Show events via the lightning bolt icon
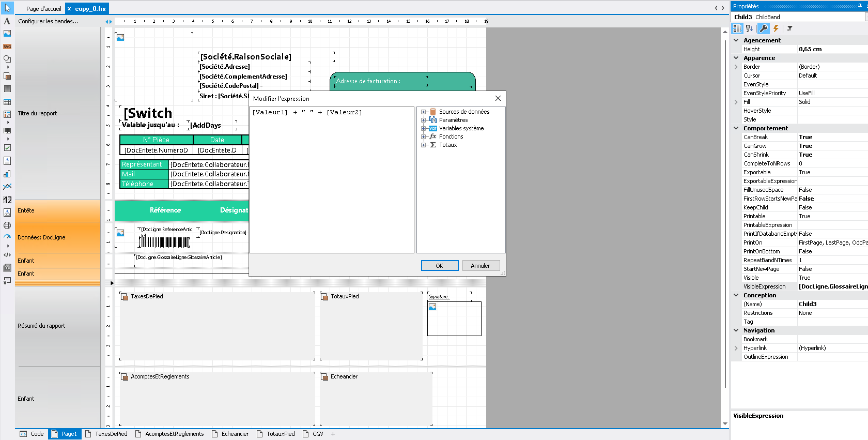Screen dimensions: 868x440 (776, 28)
